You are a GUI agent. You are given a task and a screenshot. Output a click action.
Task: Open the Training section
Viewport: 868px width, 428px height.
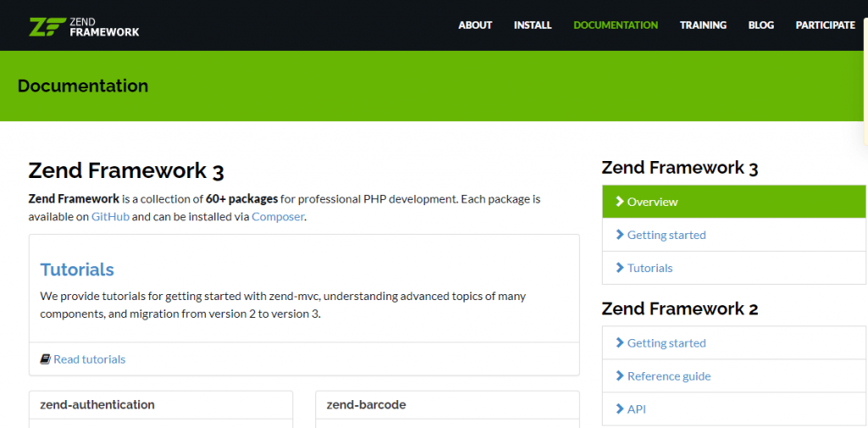pyautogui.click(x=703, y=25)
